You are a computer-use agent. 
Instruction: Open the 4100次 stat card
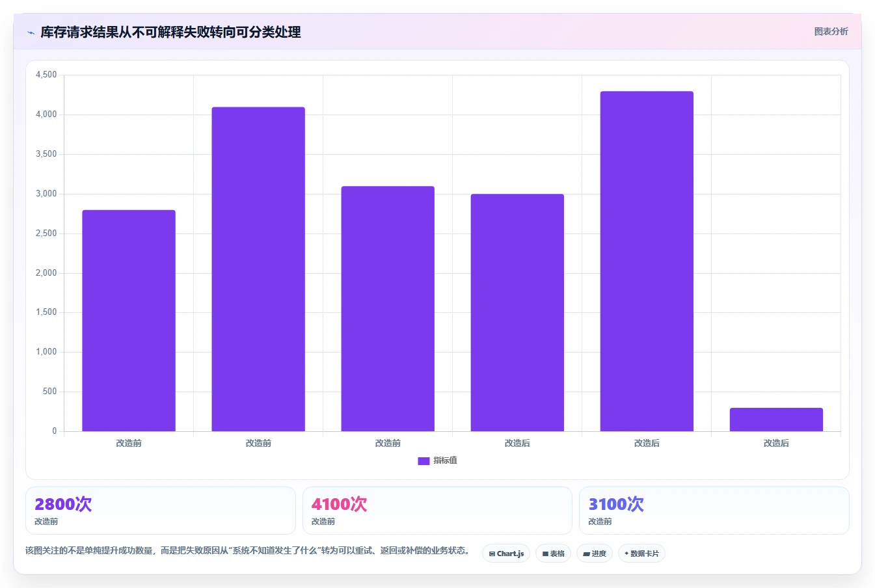[437, 511]
